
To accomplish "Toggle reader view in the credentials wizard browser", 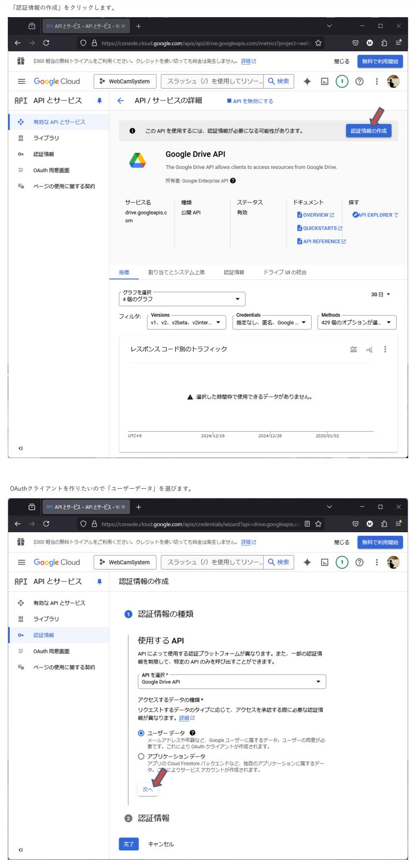I will coord(308,523).
